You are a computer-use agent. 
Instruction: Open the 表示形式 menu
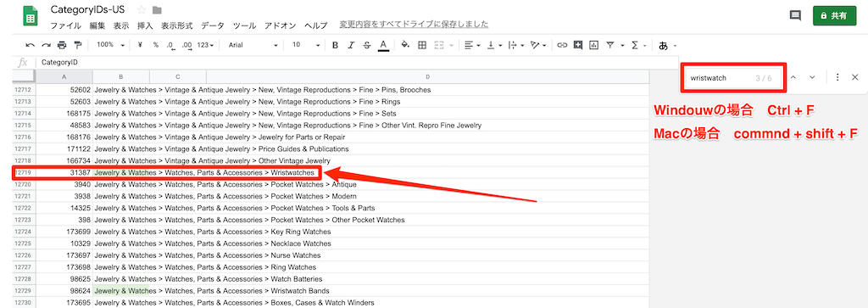pos(177,25)
